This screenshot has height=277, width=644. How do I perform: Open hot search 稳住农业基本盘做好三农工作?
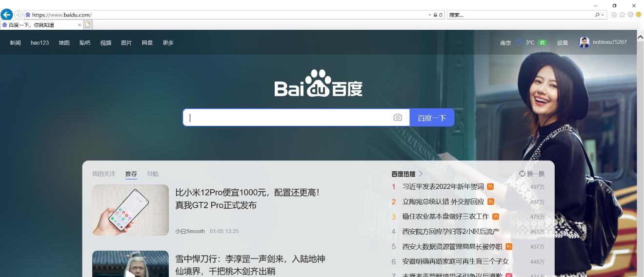pyautogui.click(x=445, y=217)
